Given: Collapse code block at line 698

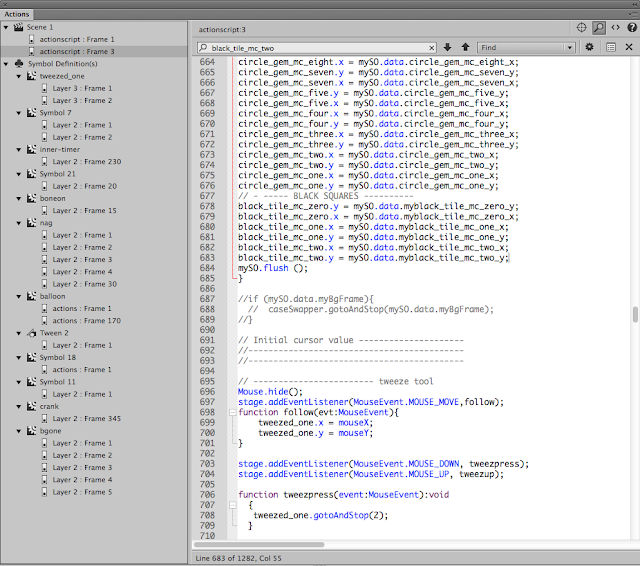Looking at the screenshot, I should 232,413.
